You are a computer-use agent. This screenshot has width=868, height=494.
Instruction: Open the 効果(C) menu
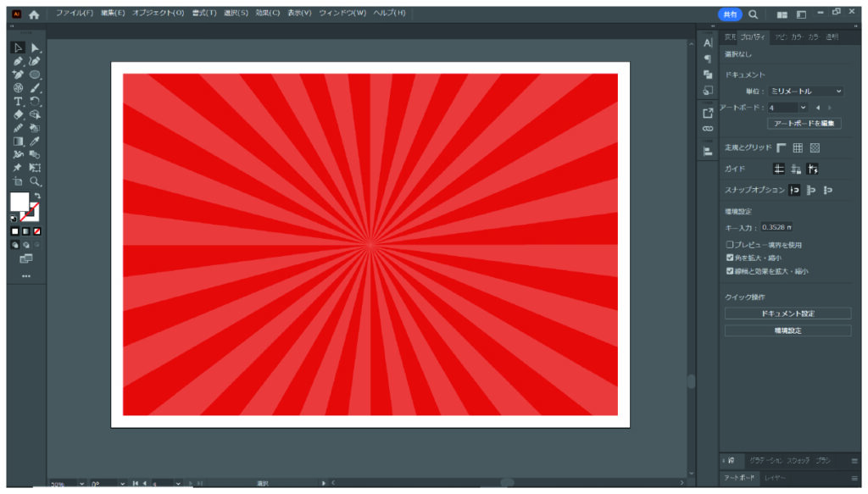267,13
